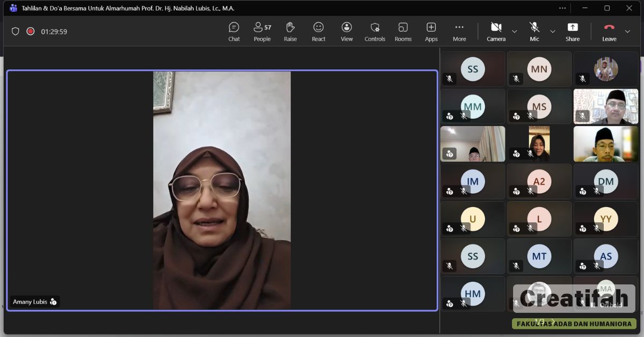Image resolution: width=644 pixels, height=337 pixels.
Task: Unmute the Mic
Action: point(534,31)
